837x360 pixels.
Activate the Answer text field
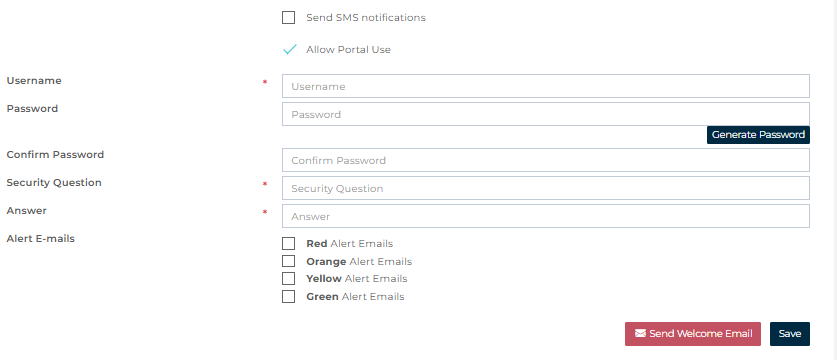click(546, 216)
